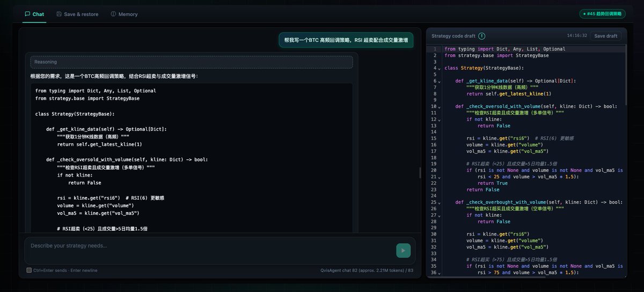Click the warning icon beside Strategy code draft
This screenshot has width=644, height=292.
click(482, 36)
